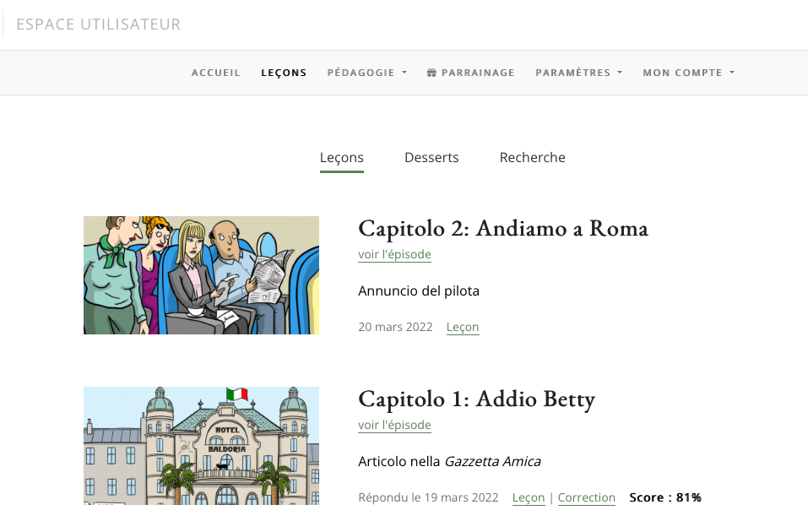Expand the Mon Compte menu

point(688,73)
